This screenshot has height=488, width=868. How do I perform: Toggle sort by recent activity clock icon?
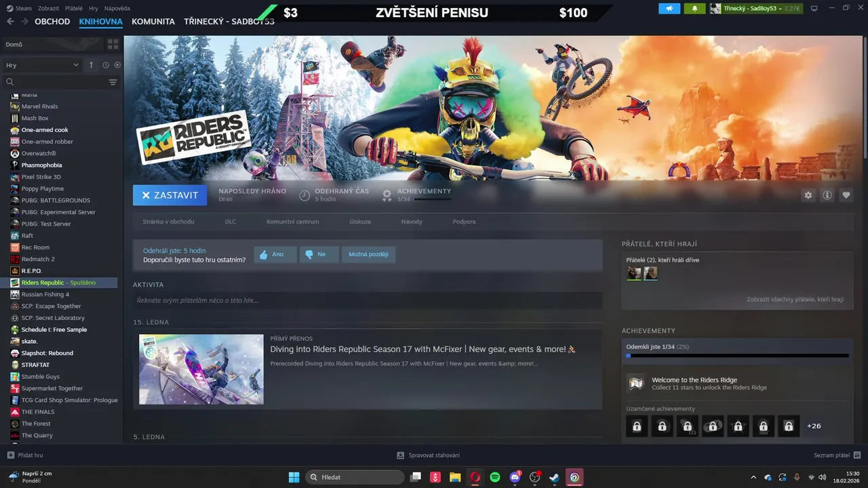pos(106,65)
